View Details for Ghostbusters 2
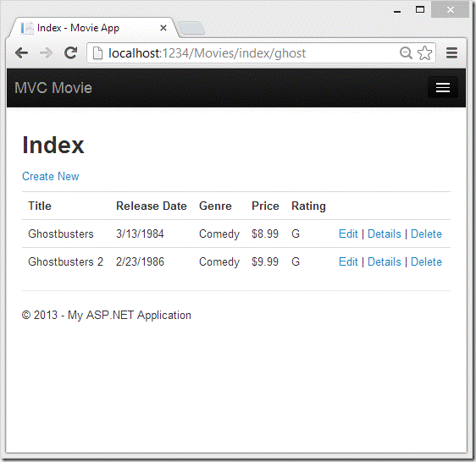Screen dimensions: 476x462 (x=385, y=261)
